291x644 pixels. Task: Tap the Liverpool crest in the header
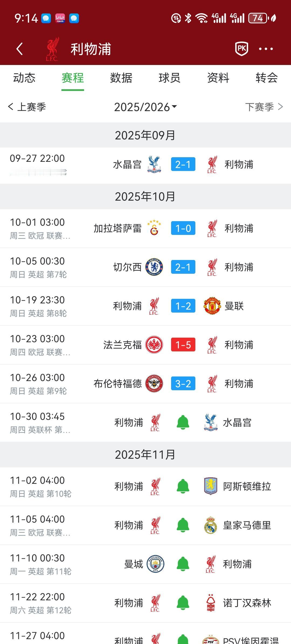[53, 49]
